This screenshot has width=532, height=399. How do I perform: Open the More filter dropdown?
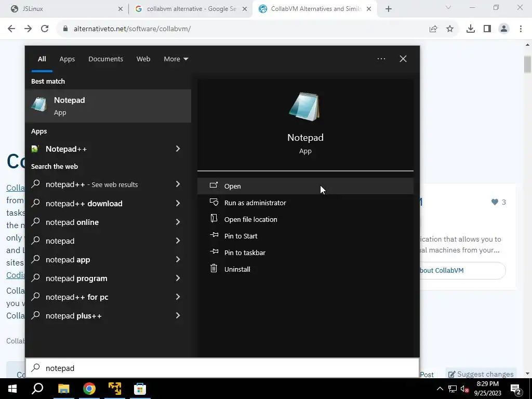point(176,59)
